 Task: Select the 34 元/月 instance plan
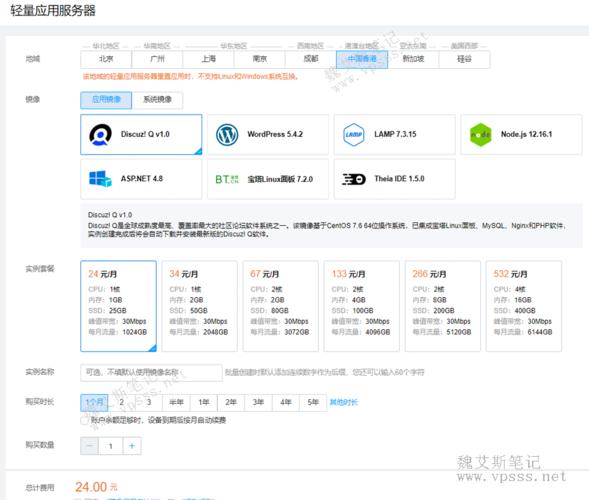coord(199,306)
